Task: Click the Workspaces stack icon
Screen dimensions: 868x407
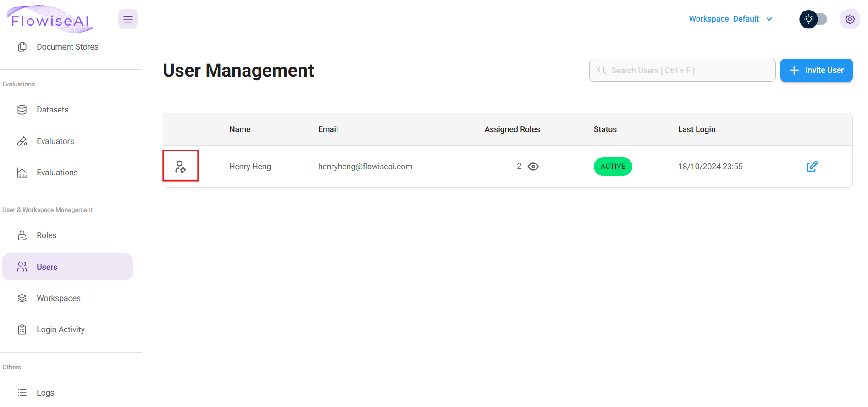Action: (x=22, y=298)
